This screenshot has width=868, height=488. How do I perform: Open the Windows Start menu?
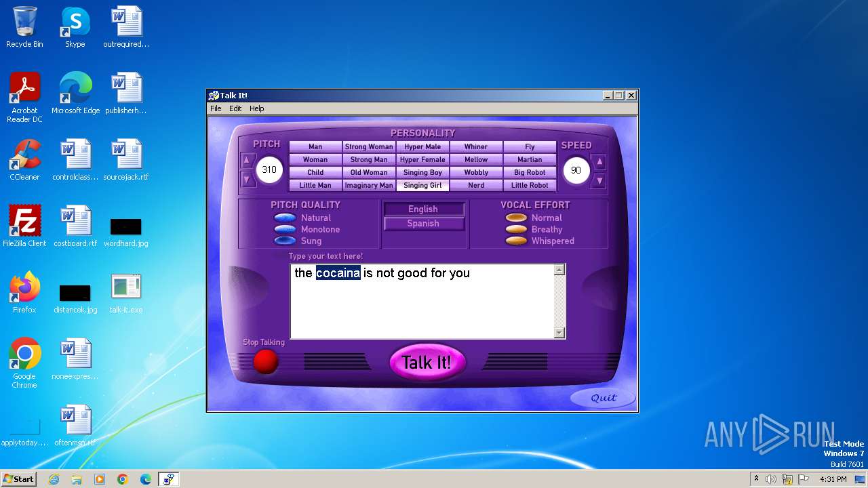18,479
